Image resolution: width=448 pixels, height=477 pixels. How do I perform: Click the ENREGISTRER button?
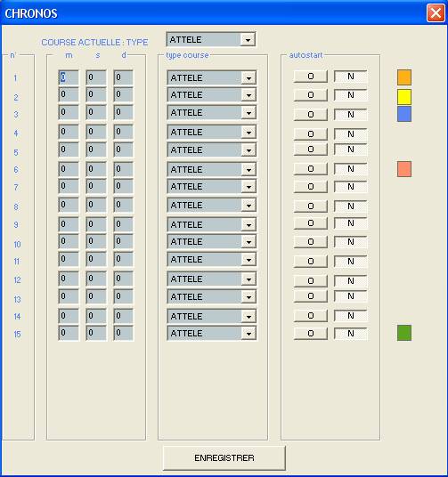pos(224,457)
